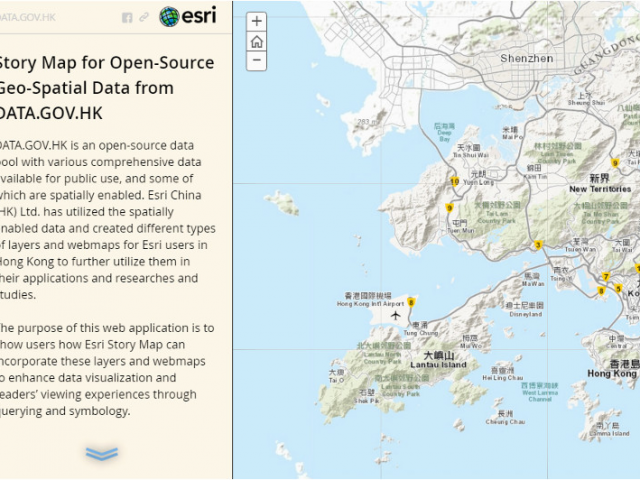640x480 pixels.
Task: Click the airplane symbol at the airport
Action: pos(395,315)
